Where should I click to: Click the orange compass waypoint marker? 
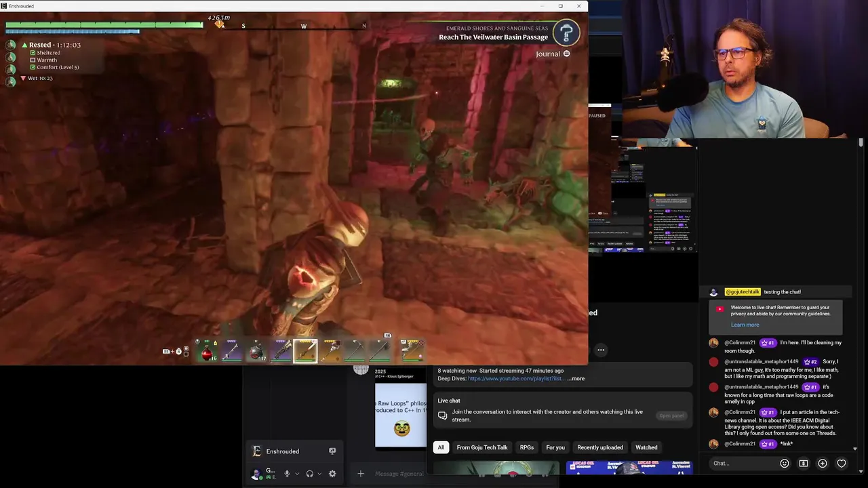click(x=220, y=24)
